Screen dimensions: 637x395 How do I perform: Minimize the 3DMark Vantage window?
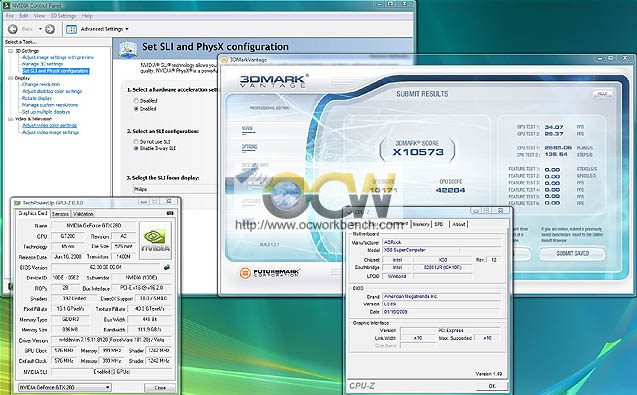[x=600, y=59]
